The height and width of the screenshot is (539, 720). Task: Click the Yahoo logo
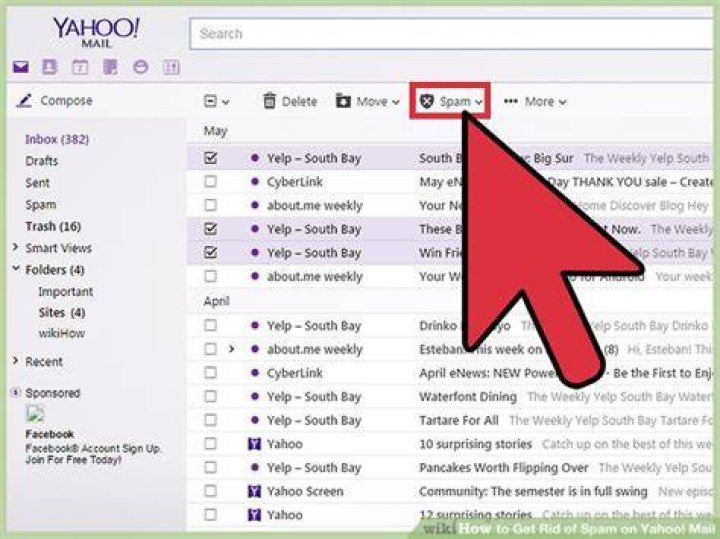pos(96,32)
